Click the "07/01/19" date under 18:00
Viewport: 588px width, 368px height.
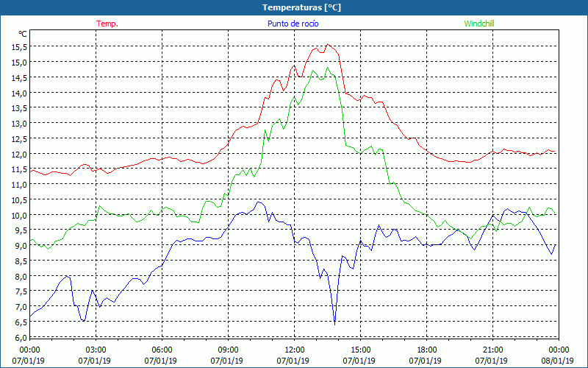(x=426, y=361)
